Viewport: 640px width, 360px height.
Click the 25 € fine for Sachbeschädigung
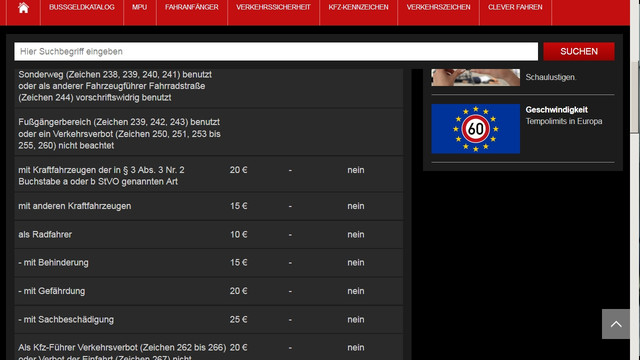pos(238,320)
